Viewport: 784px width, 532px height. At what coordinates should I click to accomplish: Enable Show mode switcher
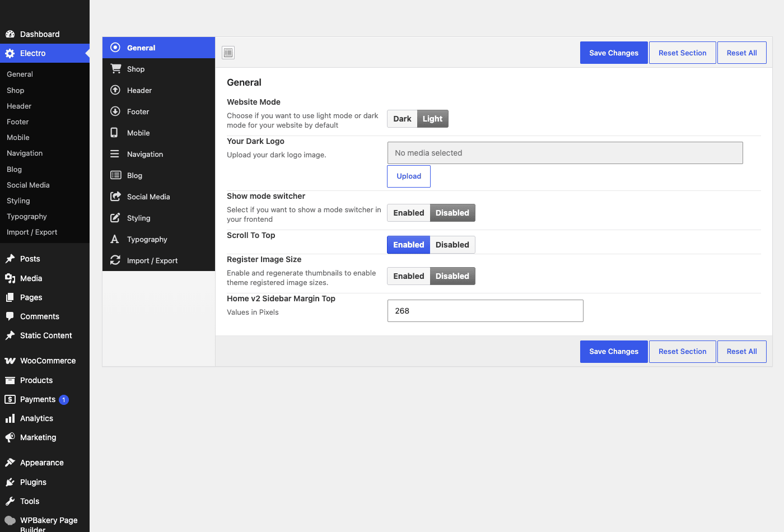point(408,213)
